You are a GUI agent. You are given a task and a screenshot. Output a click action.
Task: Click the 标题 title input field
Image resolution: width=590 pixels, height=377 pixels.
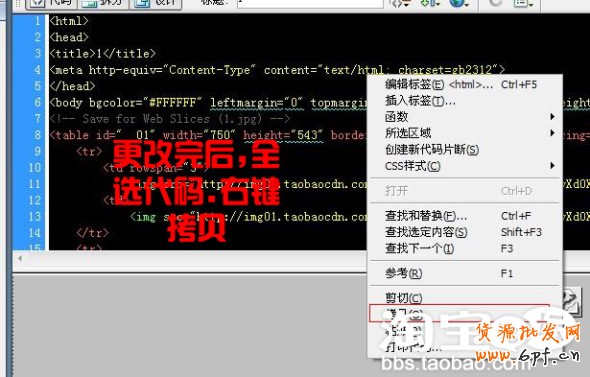pos(310,3)
